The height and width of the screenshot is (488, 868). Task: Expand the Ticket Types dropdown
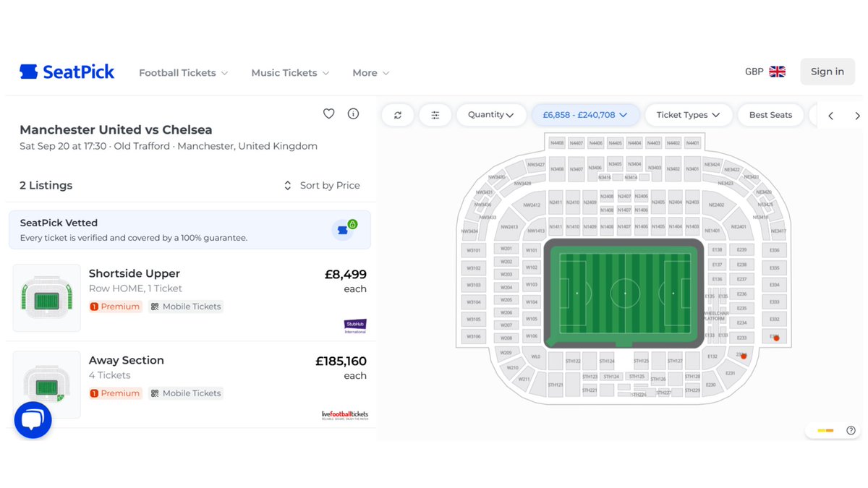pyautogui.click(x=688, y=115)
